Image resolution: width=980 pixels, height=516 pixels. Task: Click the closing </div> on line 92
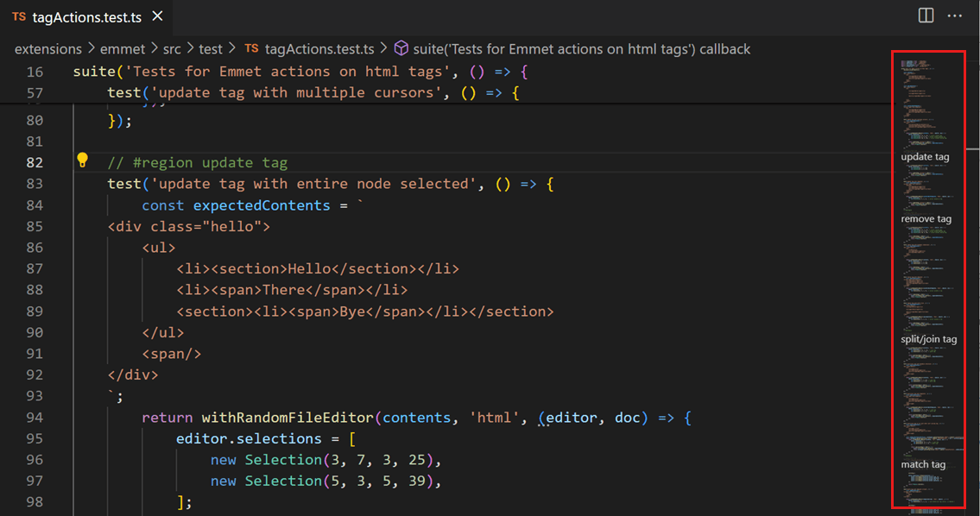point(133,375)
